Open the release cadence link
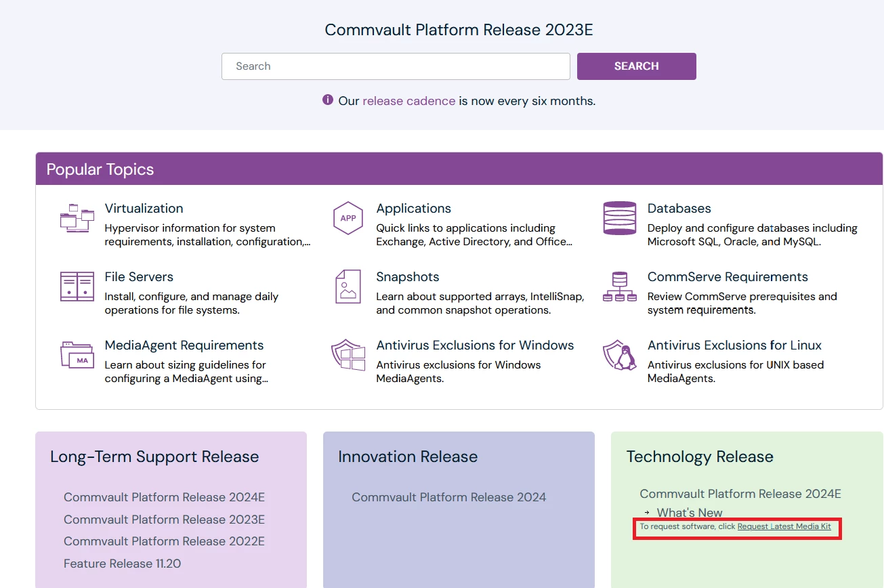 click(x=409, y=101)
